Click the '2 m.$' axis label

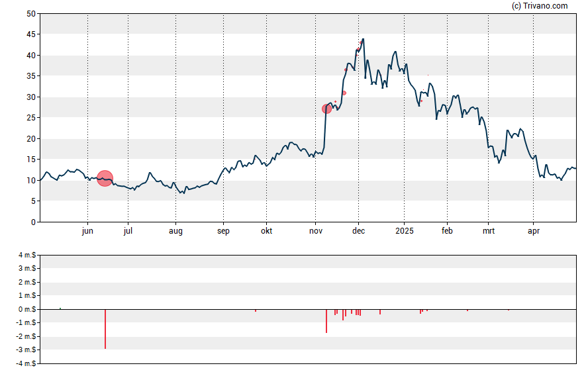pyautogui.click(x=27, y=282)
